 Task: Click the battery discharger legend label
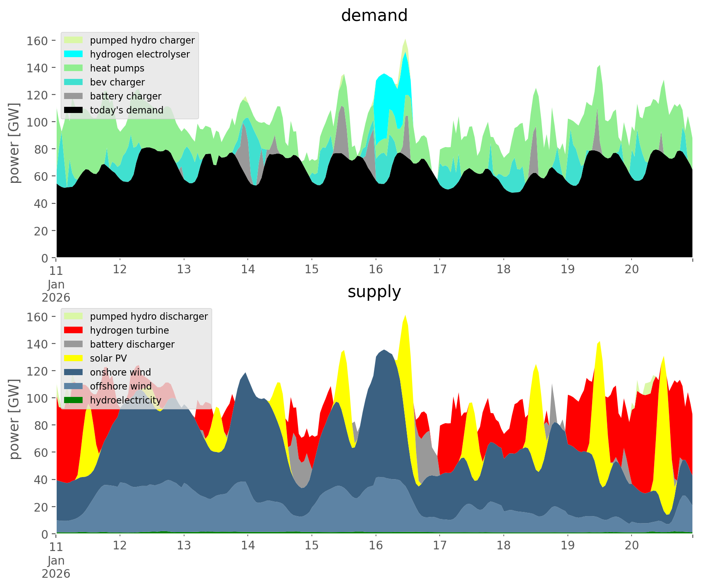tap(132, 344)
